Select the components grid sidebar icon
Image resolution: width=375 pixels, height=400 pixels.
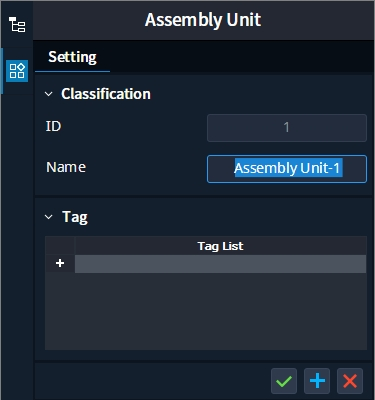17,71
